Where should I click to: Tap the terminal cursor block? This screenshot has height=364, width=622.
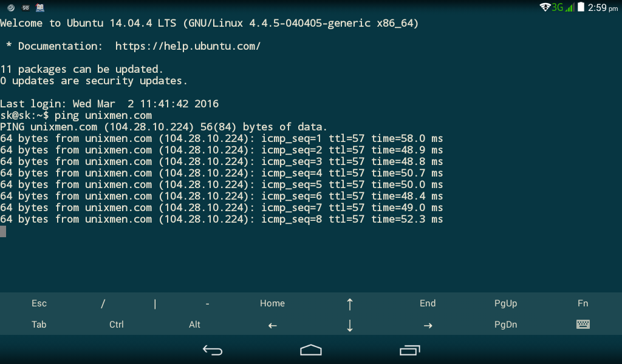click(x=3, y=231)
